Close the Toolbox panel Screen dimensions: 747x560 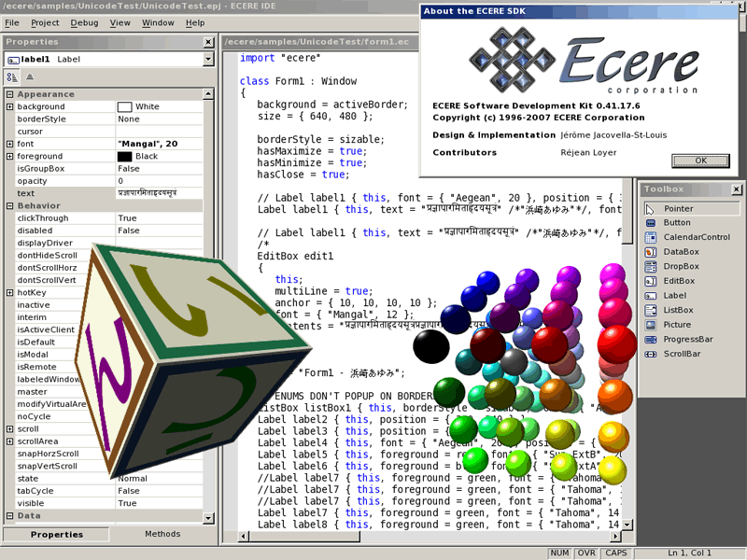click(x=736, y=189)
